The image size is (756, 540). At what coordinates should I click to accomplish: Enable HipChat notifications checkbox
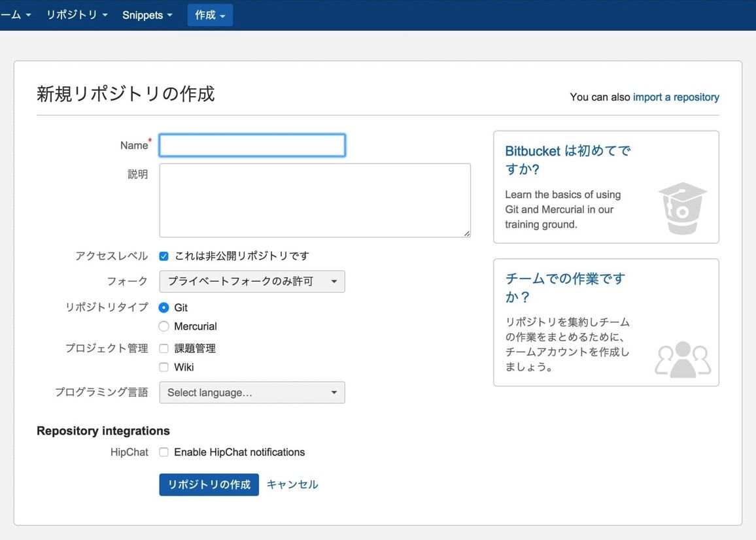(x=164, y=452)
